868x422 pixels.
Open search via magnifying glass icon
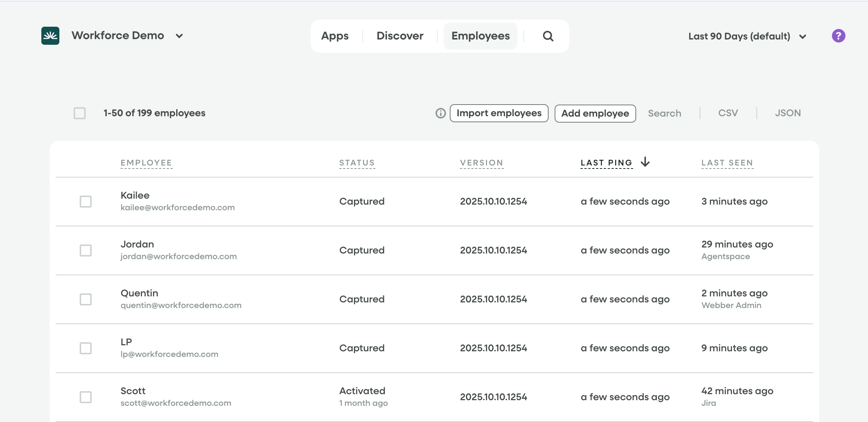tap(548, 36)
